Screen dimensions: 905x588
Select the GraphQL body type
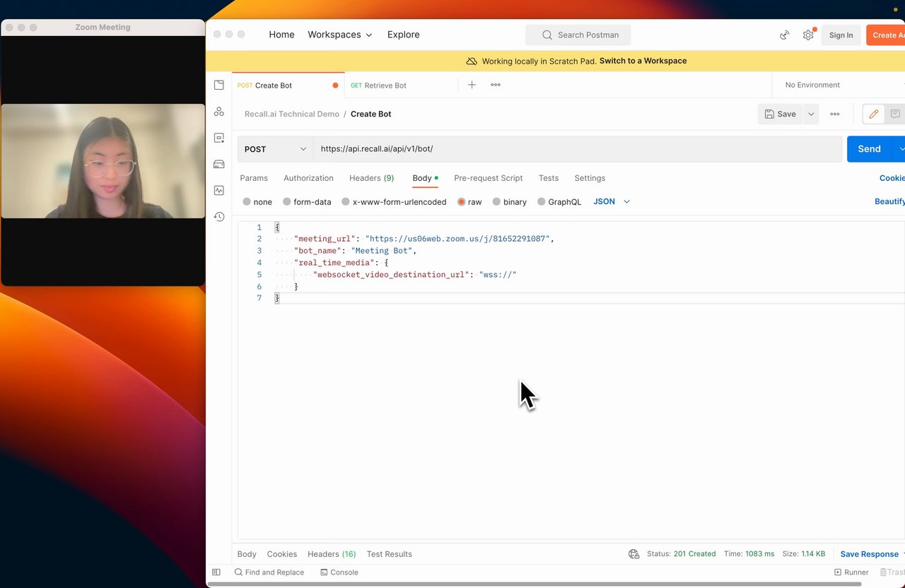559,201
